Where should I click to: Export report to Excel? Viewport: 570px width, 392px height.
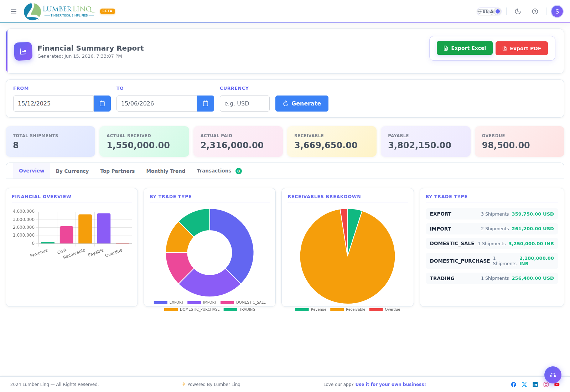(x=465, y=48)
